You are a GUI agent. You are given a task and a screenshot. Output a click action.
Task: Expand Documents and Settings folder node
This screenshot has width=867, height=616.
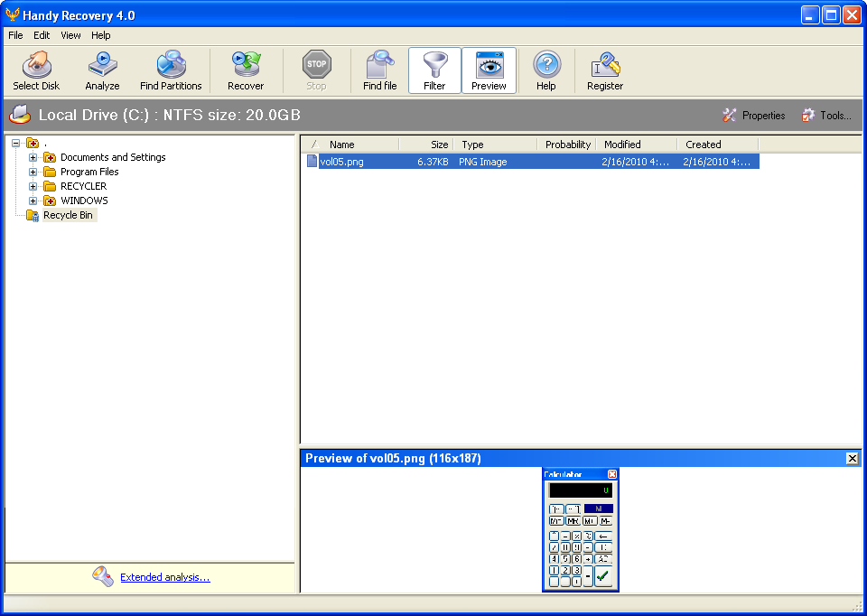33,157
